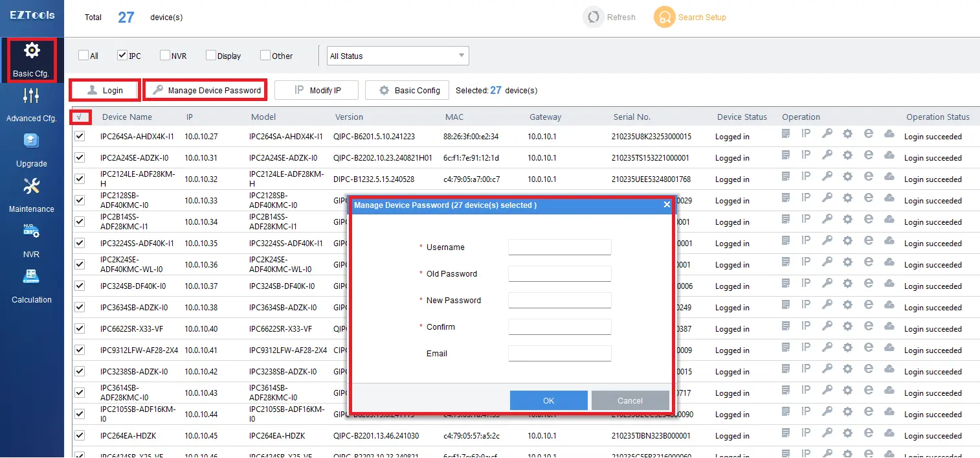980x458 pixels.
Task: Select version cell DIPC-B1232.5.15.240528
Action: (374, 179)
